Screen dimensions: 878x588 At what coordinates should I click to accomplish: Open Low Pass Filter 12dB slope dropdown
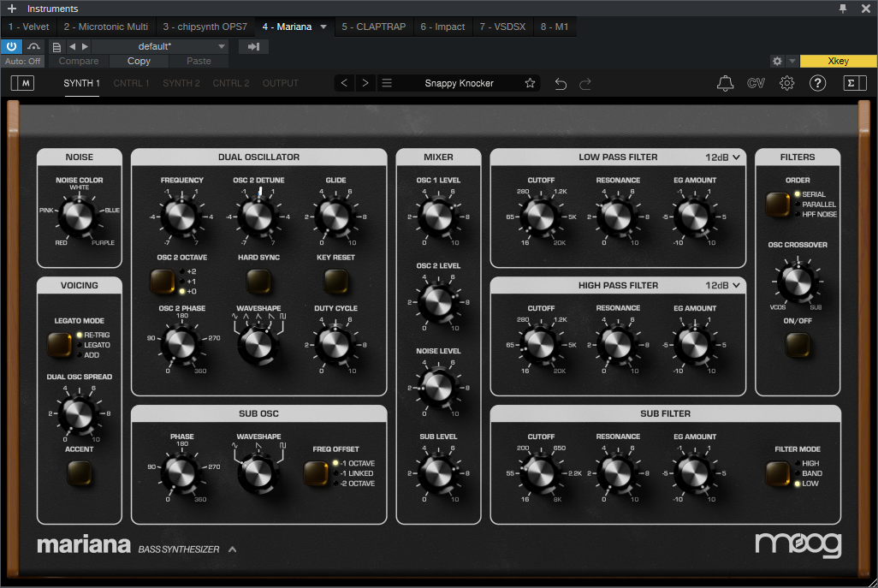[x=722, y=157]
